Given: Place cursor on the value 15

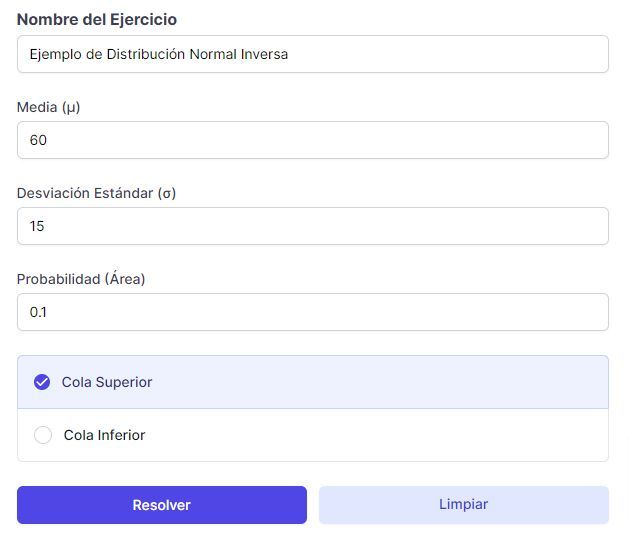Looking at the screenshot, I should (37, 226).
